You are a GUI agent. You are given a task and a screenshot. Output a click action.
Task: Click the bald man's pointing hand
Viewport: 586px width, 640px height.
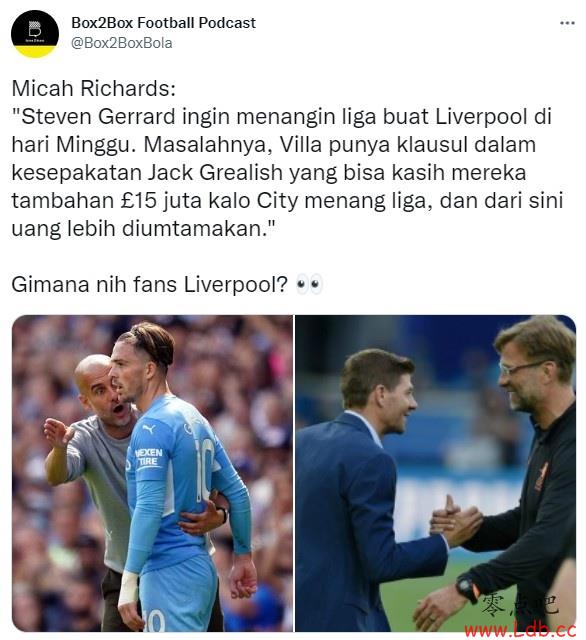click(x=58, y=432)
